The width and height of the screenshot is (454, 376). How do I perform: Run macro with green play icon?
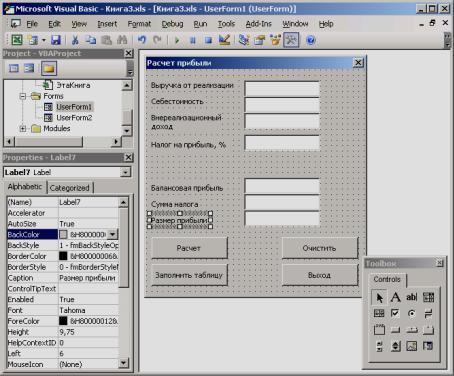point(177,40)
